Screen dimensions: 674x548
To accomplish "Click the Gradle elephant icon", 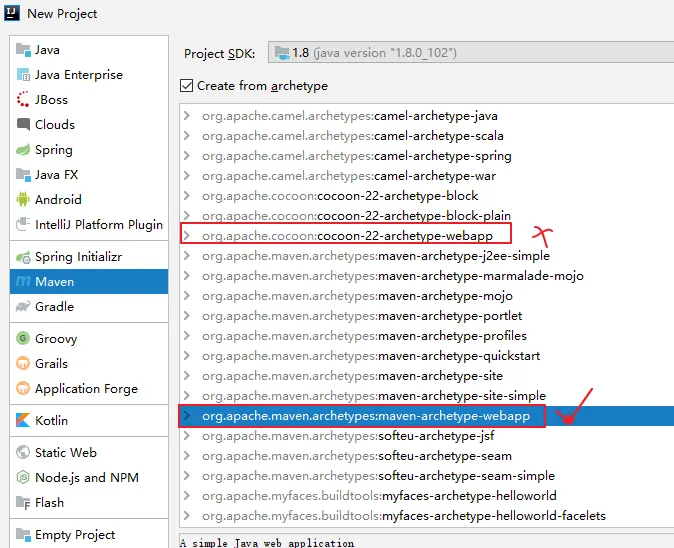I will coord(23,306).
